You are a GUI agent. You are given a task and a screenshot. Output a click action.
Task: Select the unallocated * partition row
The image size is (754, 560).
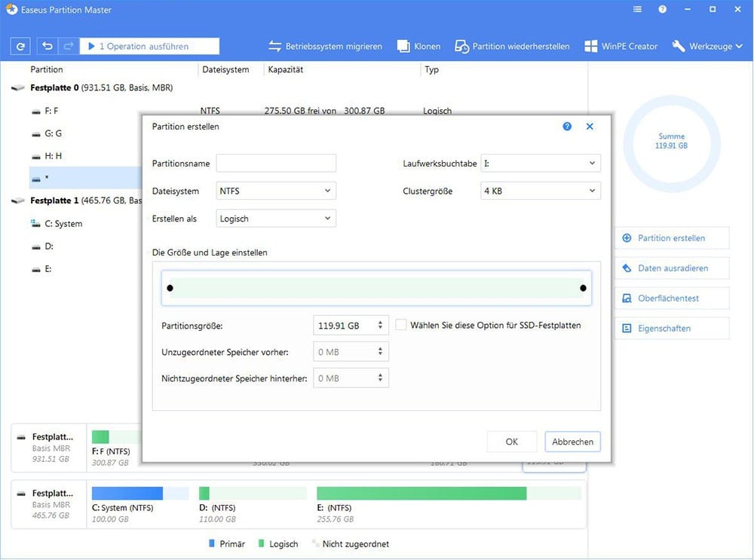coord(86,178)
